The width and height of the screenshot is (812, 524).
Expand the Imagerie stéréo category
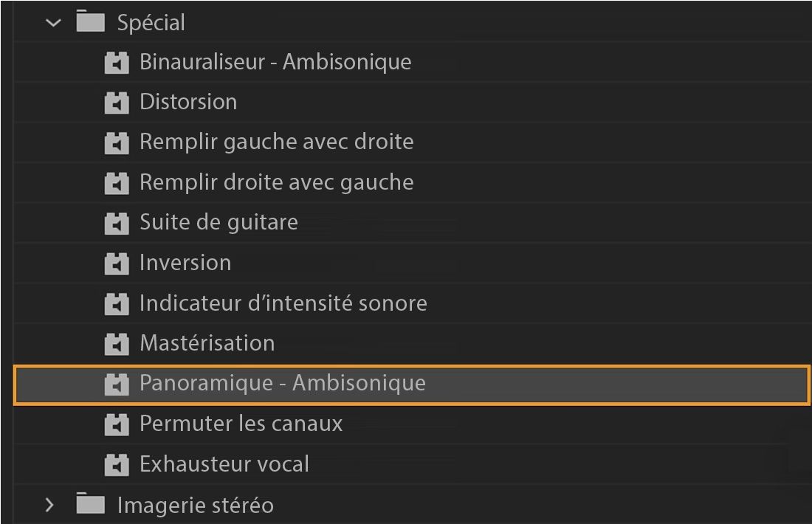49,505
